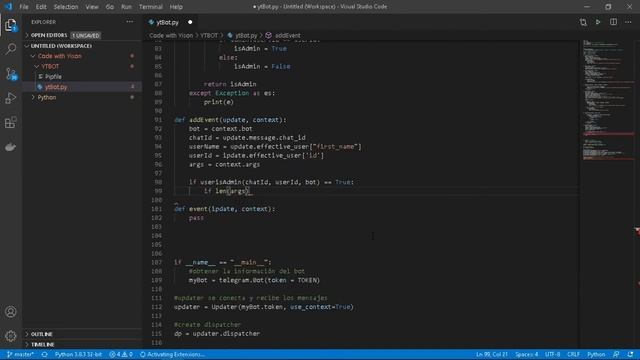
Task: Open the Go menu
Action: click(x=110, y=7)
